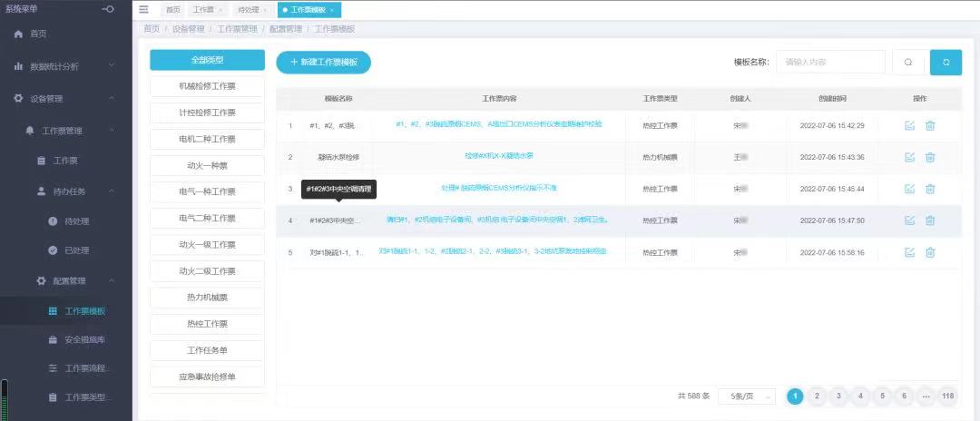
Task: Open the 5条/页 page size dropdown
Action: coord(746,397)
